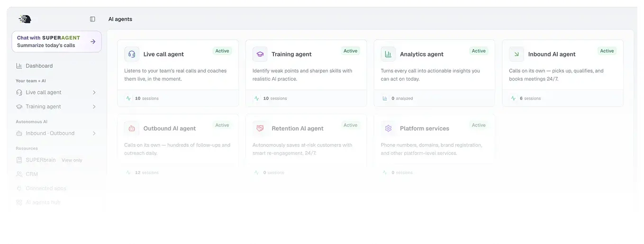This screenshot has height=244, width=644.
Task: Open the Retention AI agent card title
Action: tap(298, 128)
